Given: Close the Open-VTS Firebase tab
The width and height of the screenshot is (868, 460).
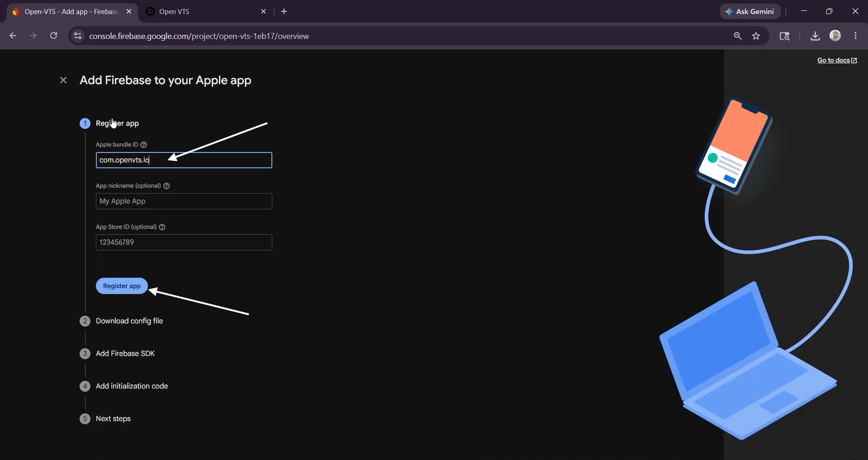Looking at the screenshot, I should [129, 11].
